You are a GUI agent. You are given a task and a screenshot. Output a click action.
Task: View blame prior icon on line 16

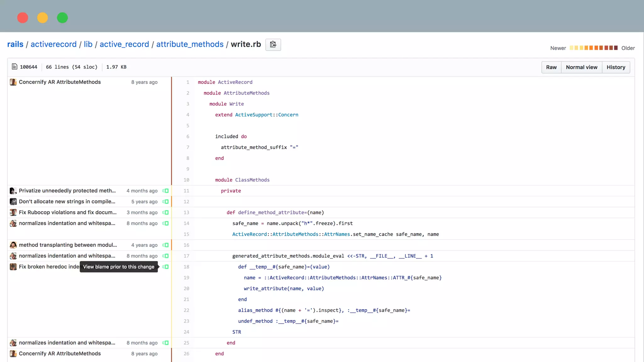[165, 245]
